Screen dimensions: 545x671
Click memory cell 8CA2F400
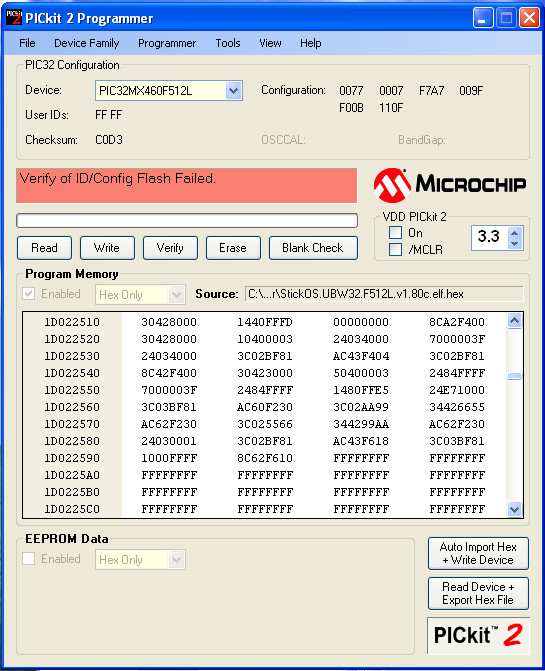pos(457,322)
